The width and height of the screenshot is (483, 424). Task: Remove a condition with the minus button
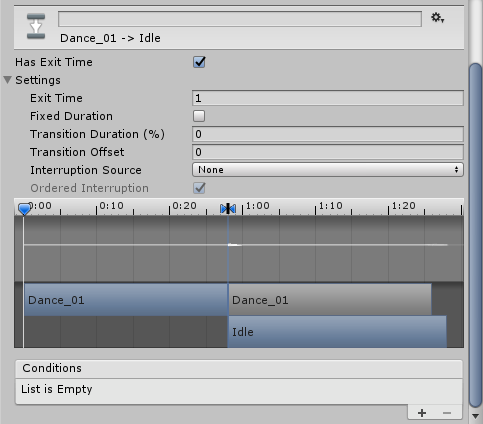tap(447, 413)
